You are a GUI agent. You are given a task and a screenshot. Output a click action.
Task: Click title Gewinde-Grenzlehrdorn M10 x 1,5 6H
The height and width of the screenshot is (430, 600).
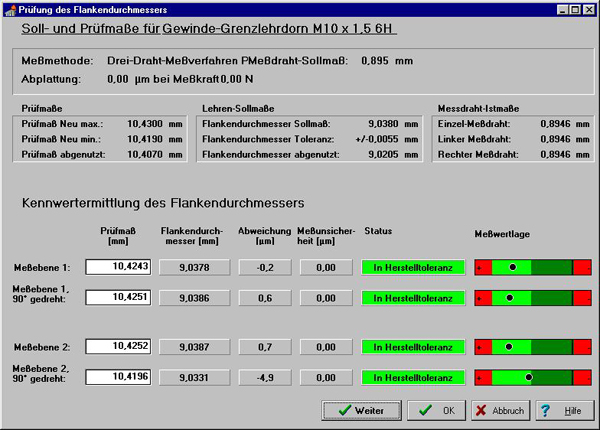(277, 29)
